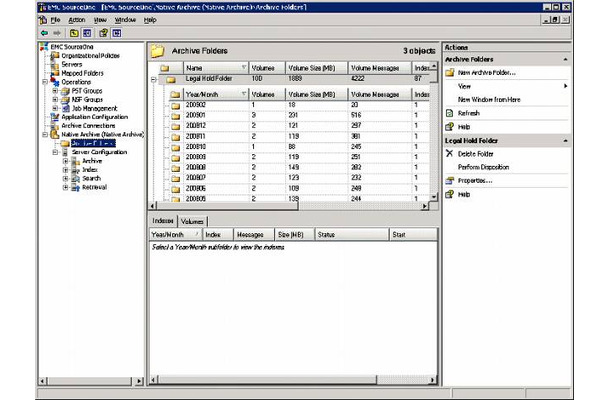The width and height of the screenshot is (610, 400).
Task: Open the Help menu
Action: (150, 20)
